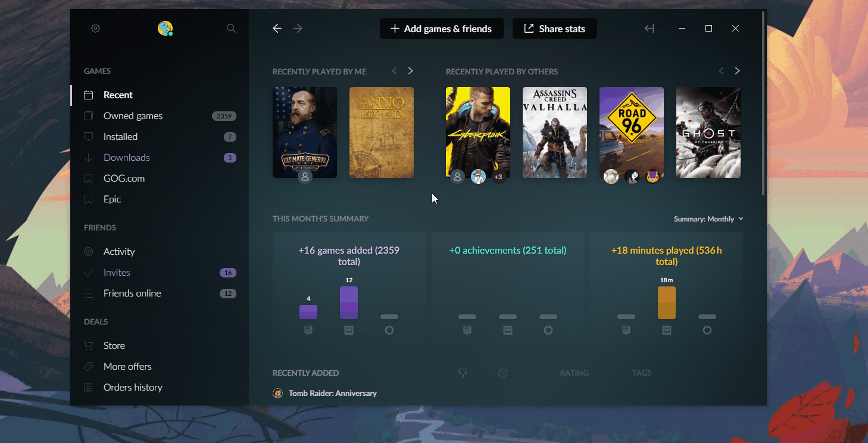Click the last friend avatar under Road 96
The image size is (868, 443).
pyautogui.click(x=652, y=177)
